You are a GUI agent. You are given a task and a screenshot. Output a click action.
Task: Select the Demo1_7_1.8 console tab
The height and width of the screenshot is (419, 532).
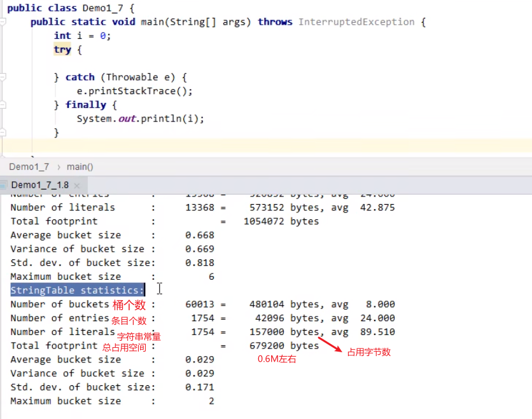coord(39,185)
